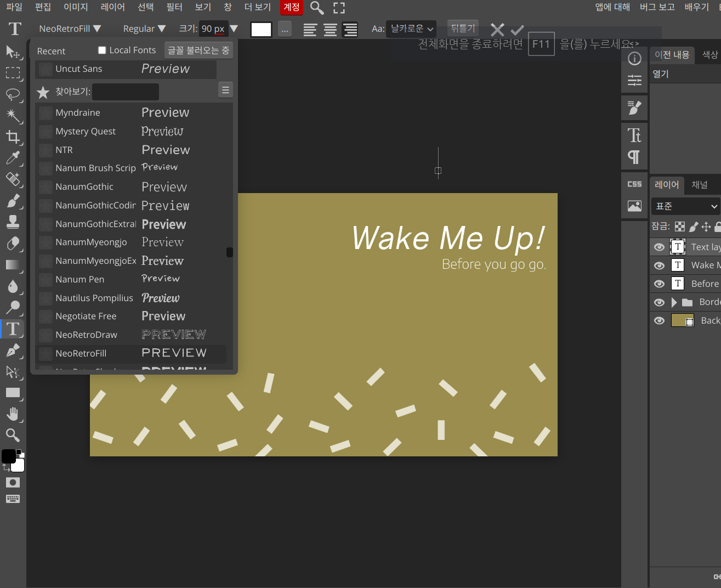
Task: Select the Lasso tool
Action: pyautogui.click(x=13, y=94)
